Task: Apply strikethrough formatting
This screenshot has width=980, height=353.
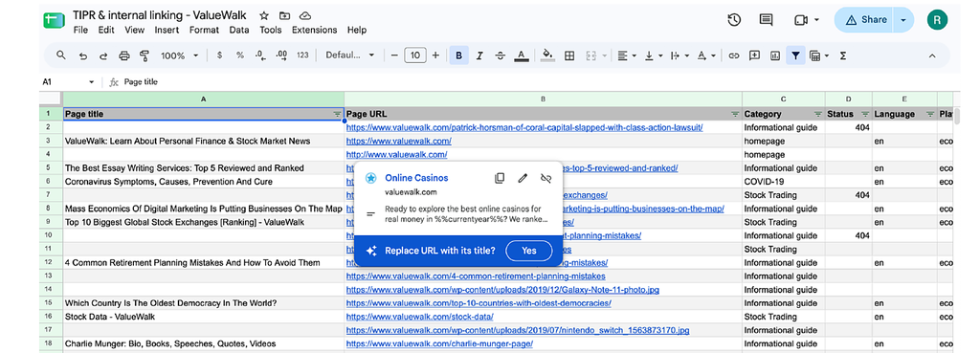Action: pos(500,55)
